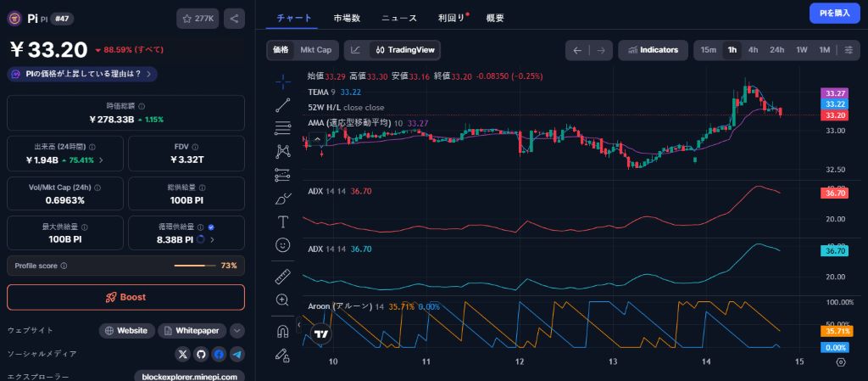
Task: Click the Boost button
Action: point(125,297)
